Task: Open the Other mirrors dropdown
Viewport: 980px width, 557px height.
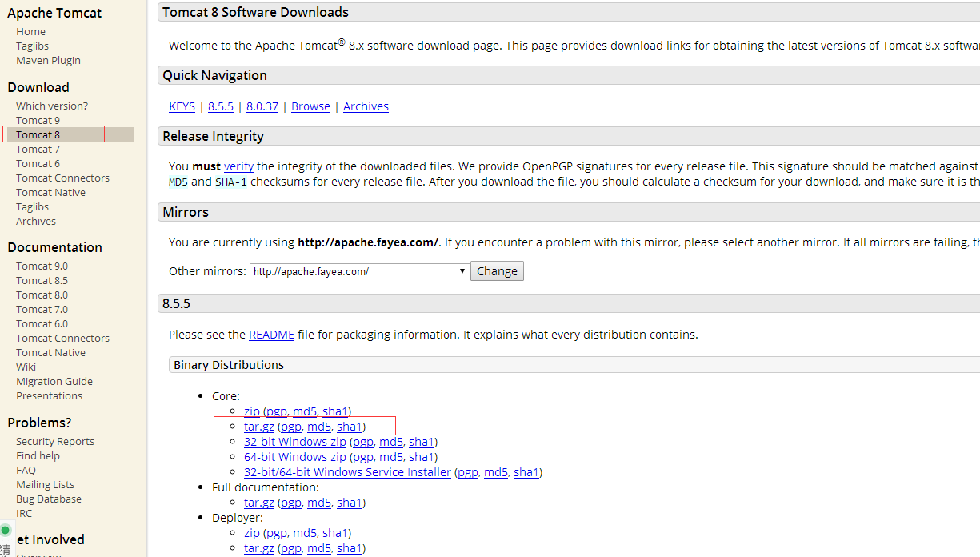Action: [358, 271]
